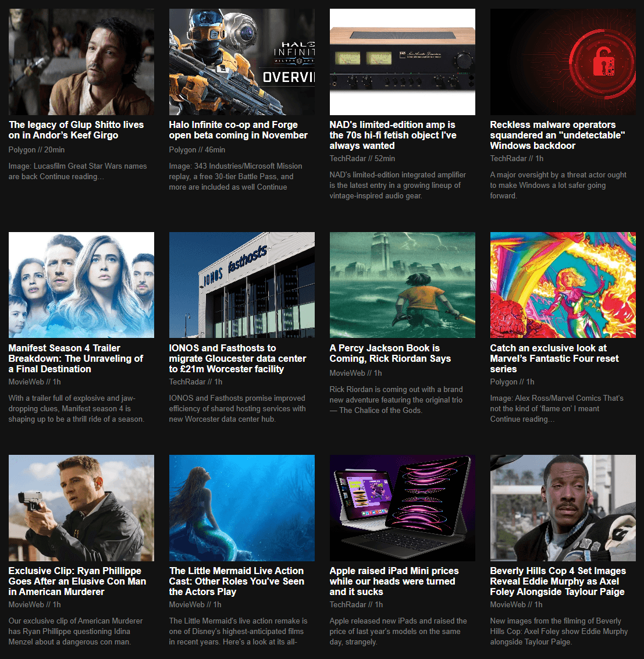Open the red unlocked padlock malware image
Screen dimensions: 644x659
(x=563, y=62)
